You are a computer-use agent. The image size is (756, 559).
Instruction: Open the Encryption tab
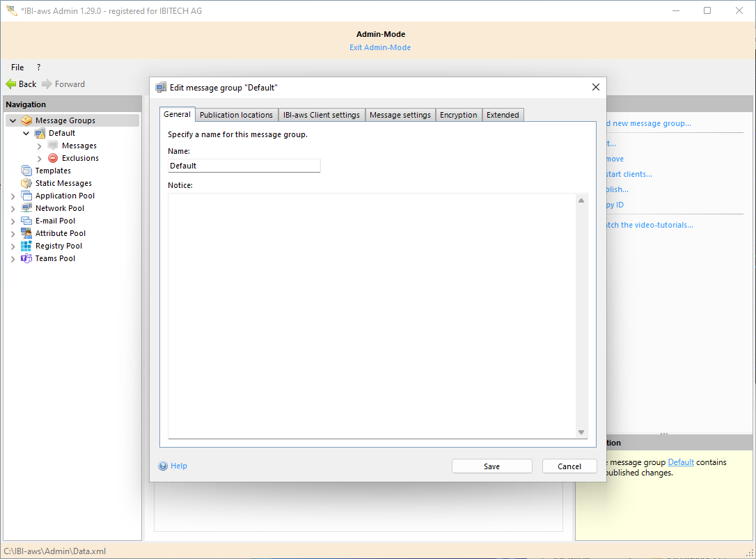point(458,115)
